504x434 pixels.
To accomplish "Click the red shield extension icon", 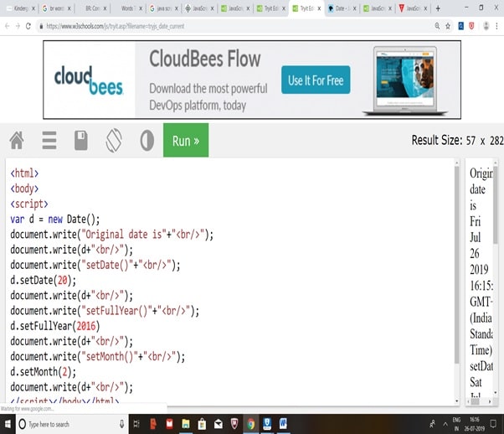I will pyautogui.click(x=471, y=26).
